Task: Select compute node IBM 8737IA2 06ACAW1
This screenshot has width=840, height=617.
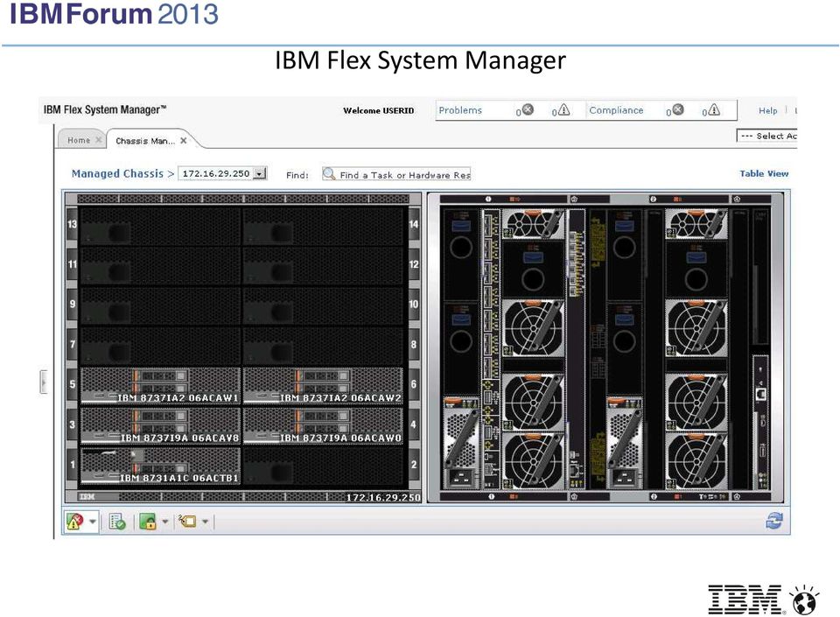Action: (x=161, y=385)
